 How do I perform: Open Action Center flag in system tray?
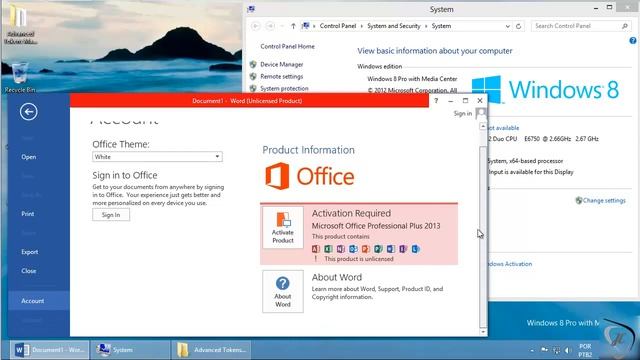pyautogui.click(x=544, y=350)
